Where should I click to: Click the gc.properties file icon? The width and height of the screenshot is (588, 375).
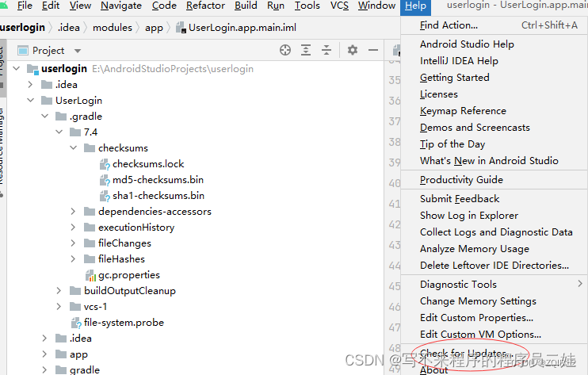point(90,275)
